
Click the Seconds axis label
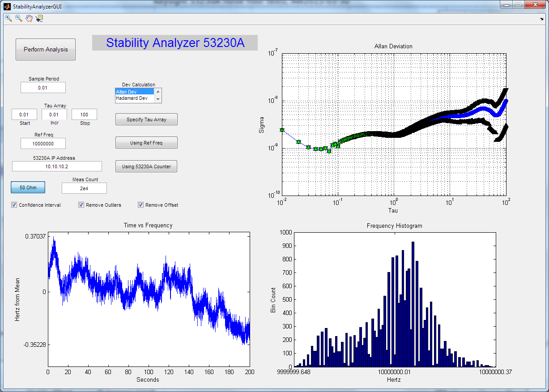tap(148, 379)
